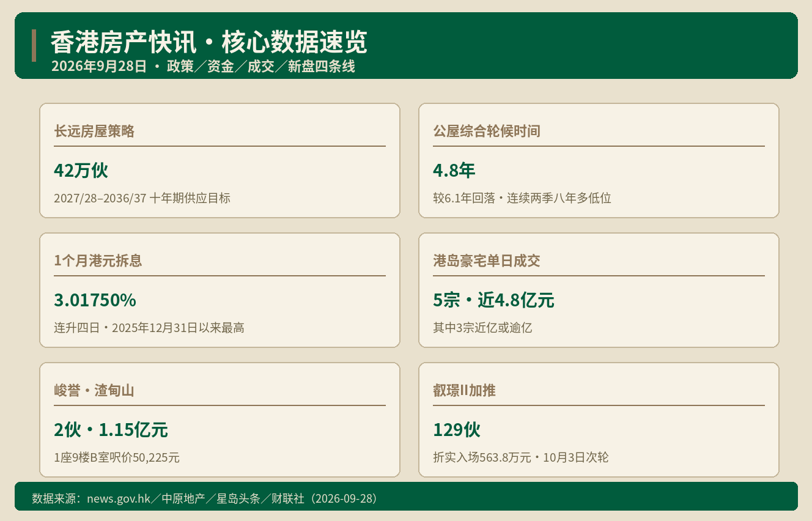Image resolution: width=812 pixels, height=521 pixels.
Task: Click the title 香港房产快讯・核心数据速览
Action: coord(209,43)
